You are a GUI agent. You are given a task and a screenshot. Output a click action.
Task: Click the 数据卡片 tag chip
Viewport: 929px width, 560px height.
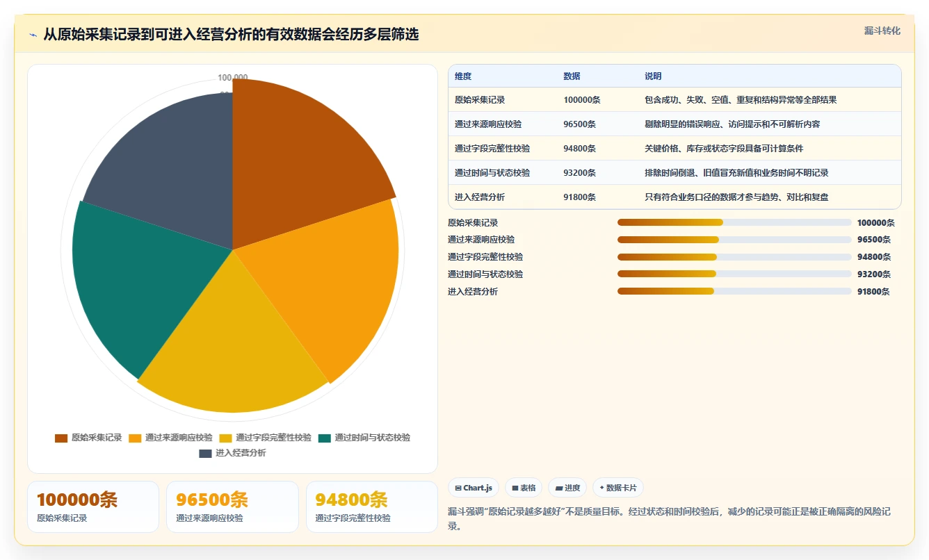pyautogui.click(x=618, y=488)
